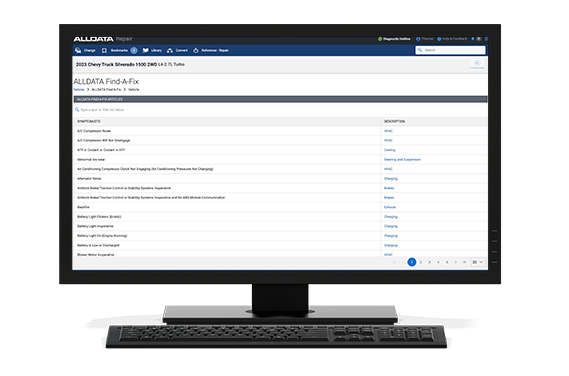Open the Thomas user account icon
Viewport: 569px width, 376px height.
point(418,39)
